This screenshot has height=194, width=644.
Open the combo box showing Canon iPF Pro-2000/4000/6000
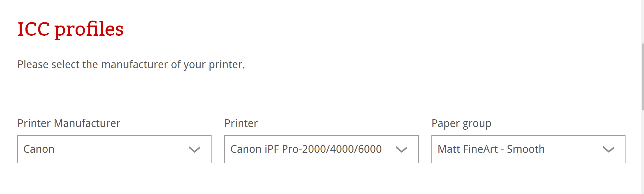click(321, 149)
